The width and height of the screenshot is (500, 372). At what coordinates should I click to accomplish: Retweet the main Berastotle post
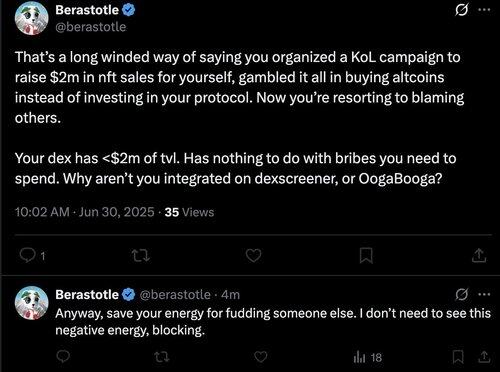tap(141, 256)
